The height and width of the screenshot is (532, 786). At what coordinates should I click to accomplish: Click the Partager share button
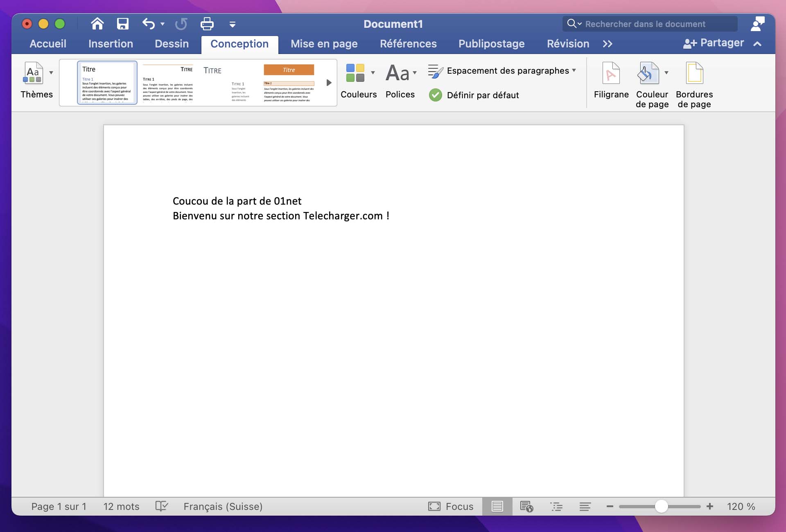pyautogui.click(x=713, y=43)
